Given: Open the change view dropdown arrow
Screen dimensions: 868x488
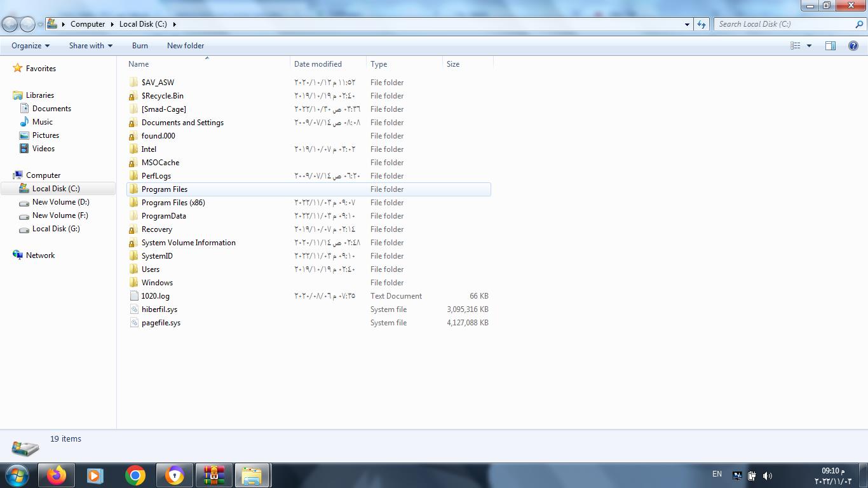Looking at the screenshot, I should click(809, 46).
